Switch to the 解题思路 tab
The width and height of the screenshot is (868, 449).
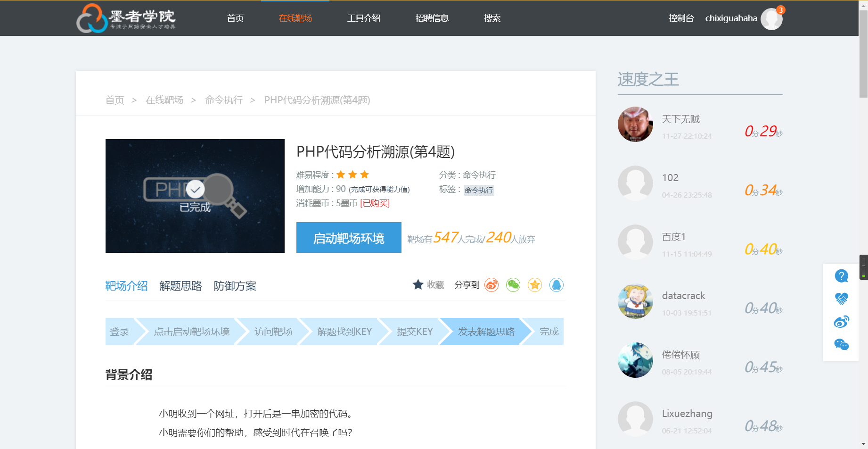tap(181, 286)
